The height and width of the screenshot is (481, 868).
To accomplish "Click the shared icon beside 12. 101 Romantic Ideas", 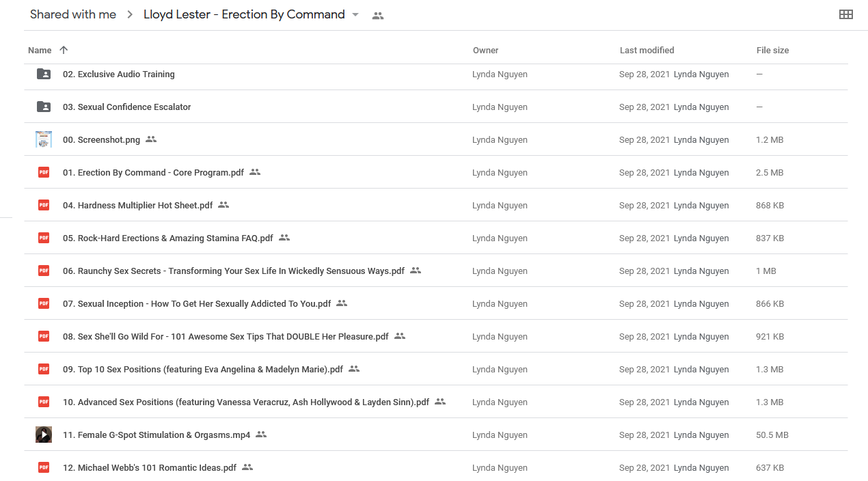I will [247, 467].
